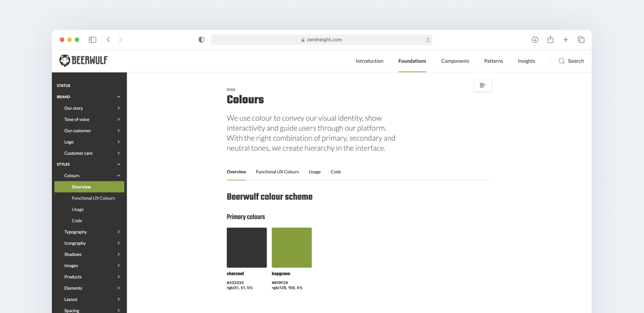Collapse the BRAND section chevron
The image size is (644, 313).
(x=119, y=97)
